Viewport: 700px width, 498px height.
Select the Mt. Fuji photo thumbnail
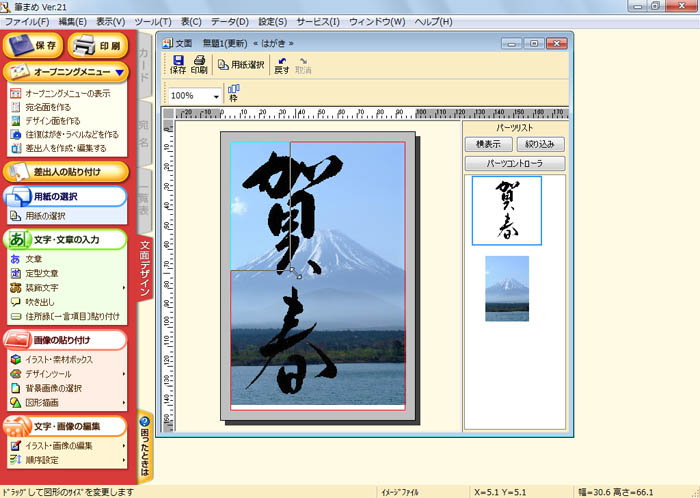505,288
